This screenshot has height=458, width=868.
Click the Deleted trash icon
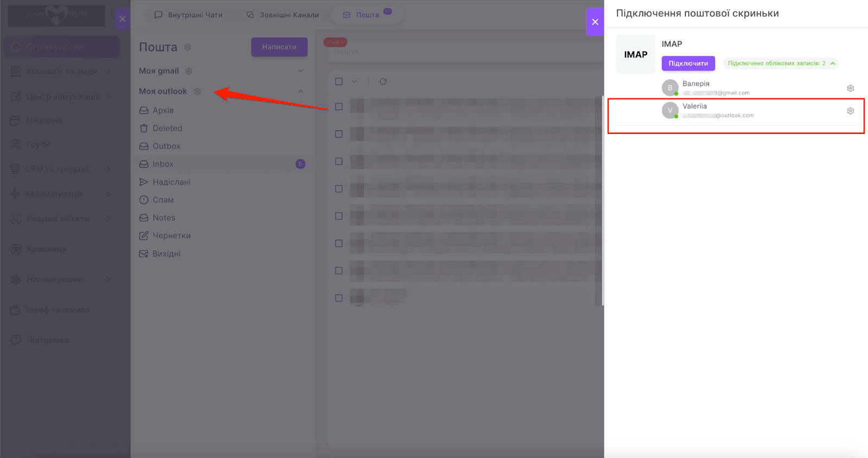pyautogui.click(x=144, y=129)
